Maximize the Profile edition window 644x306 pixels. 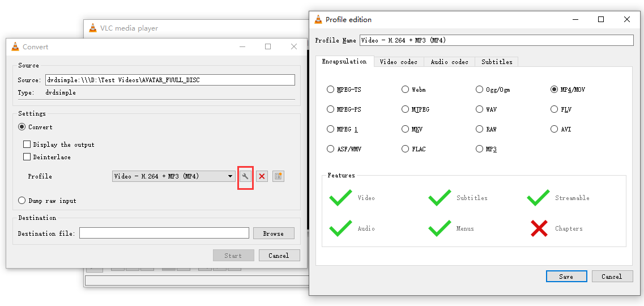[601, 19]
